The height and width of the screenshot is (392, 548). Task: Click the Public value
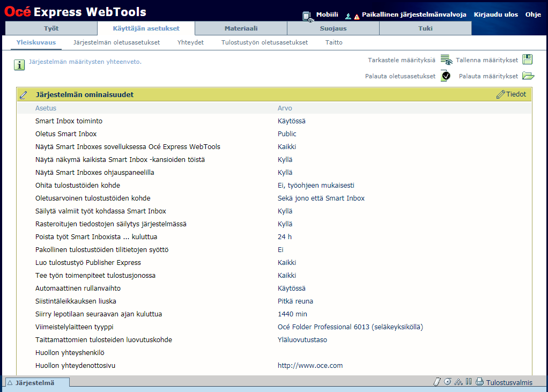287,134
